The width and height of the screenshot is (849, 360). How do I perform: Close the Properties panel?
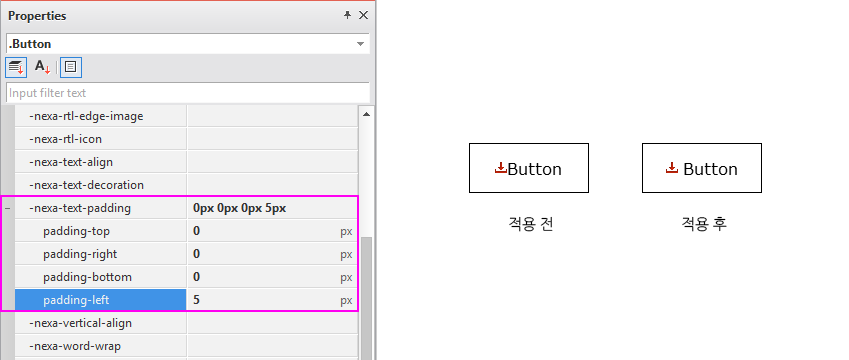coord(363,15)
